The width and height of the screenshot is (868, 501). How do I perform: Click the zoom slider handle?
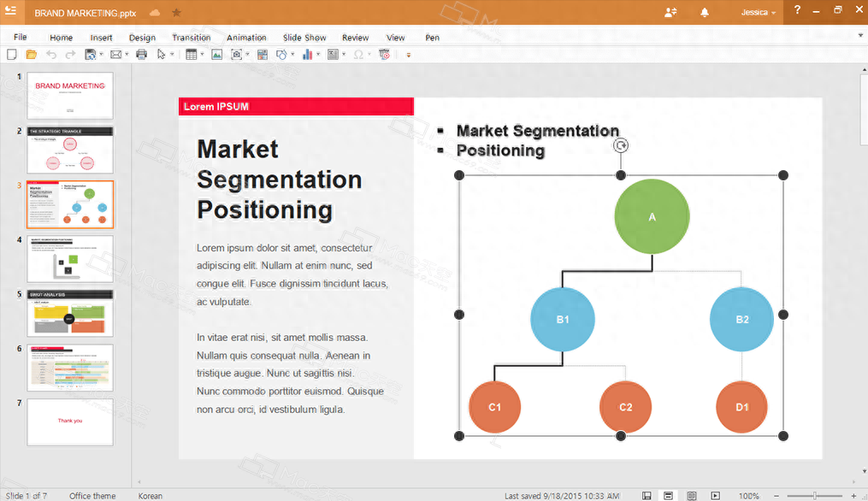point(815,496)
